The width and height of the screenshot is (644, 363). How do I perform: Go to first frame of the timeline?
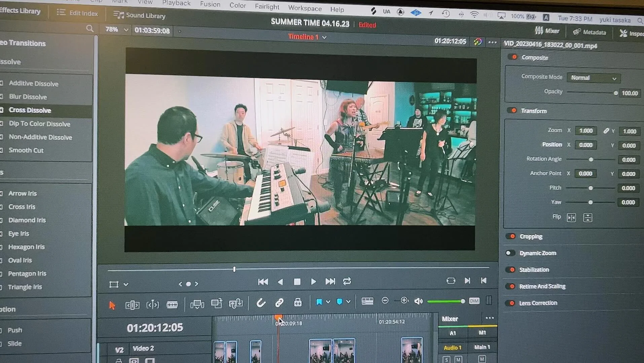point(263,282)
